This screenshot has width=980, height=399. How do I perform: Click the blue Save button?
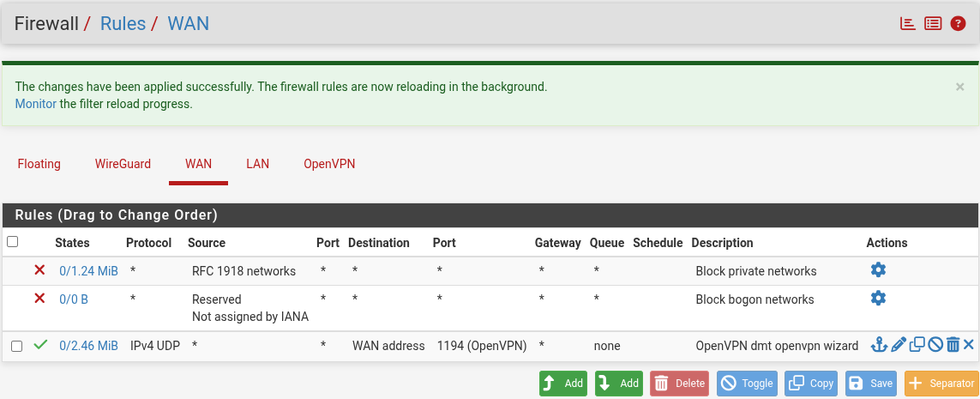coord(870,384)
